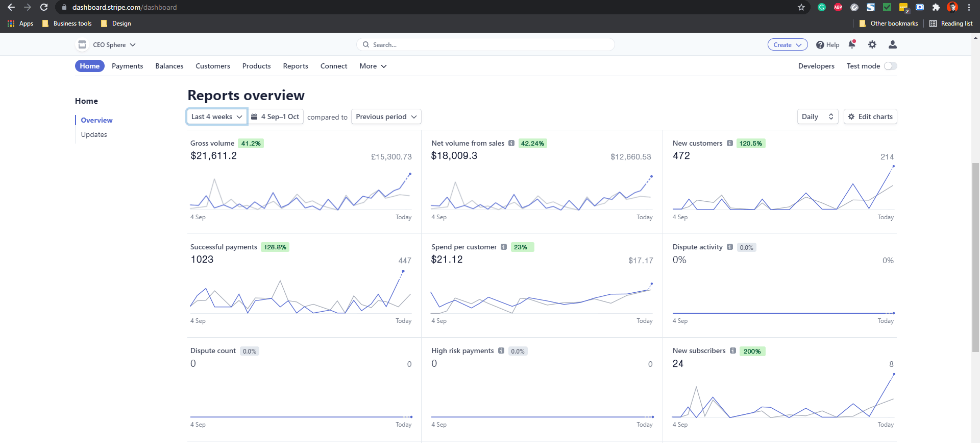Click the info icon beside Spend per customer
980x443 pixels.
pos(504,247)
